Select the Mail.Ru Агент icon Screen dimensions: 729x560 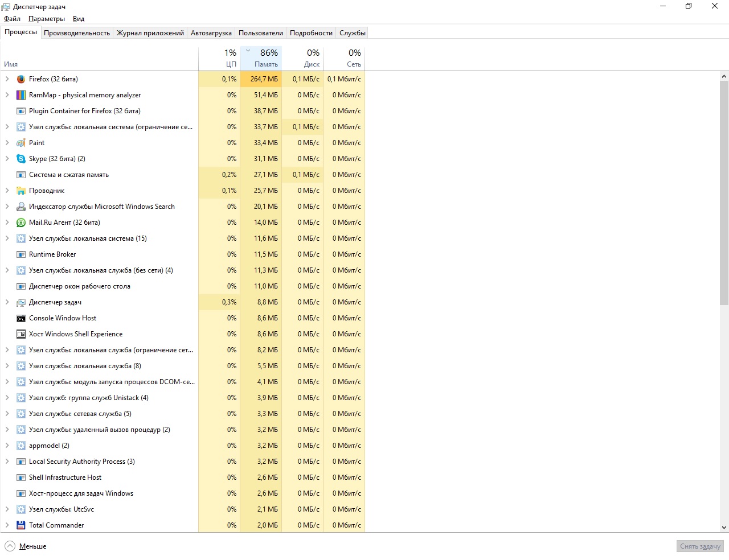pyautogui.click(x=21, y=223)
